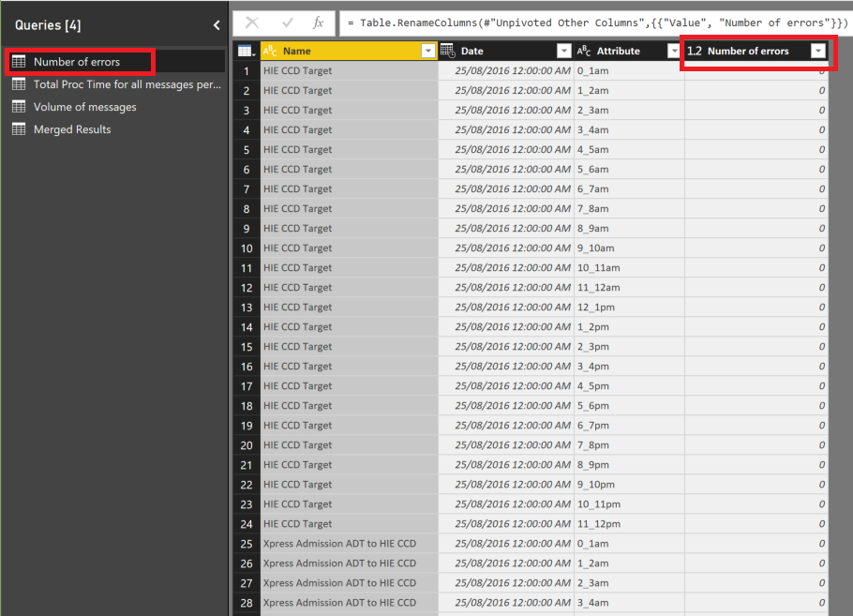Open the Merged Results query
Screen dimensions: 853x616
click(72, 129)
